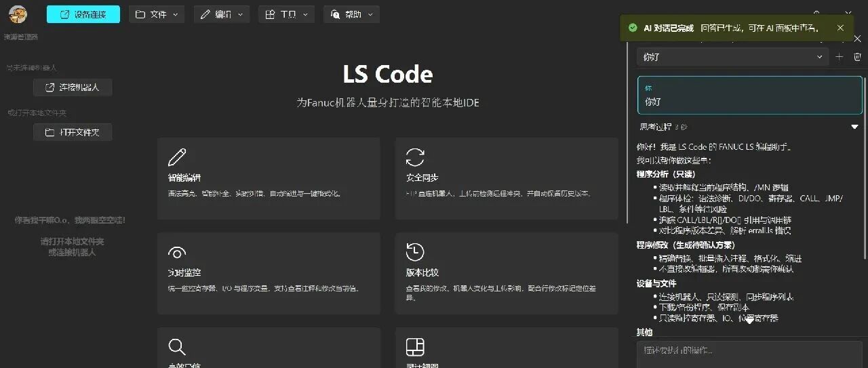Click the 连接机器人 button in the sidebar
This screenshot has width=868, height=368.
73,87
